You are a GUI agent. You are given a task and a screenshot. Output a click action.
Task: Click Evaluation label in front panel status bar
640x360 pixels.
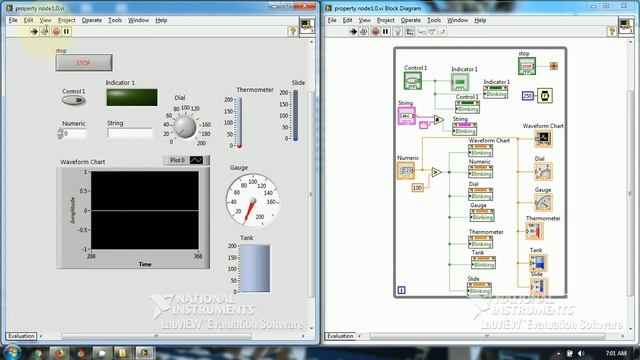coord(21,336)
